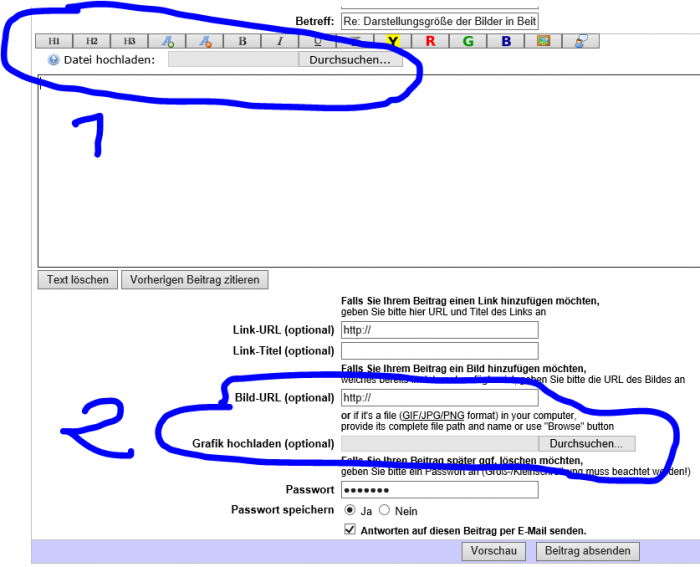Insert image via picture icon
Viewport: 700px width, 567px height.
coord(543,41)
